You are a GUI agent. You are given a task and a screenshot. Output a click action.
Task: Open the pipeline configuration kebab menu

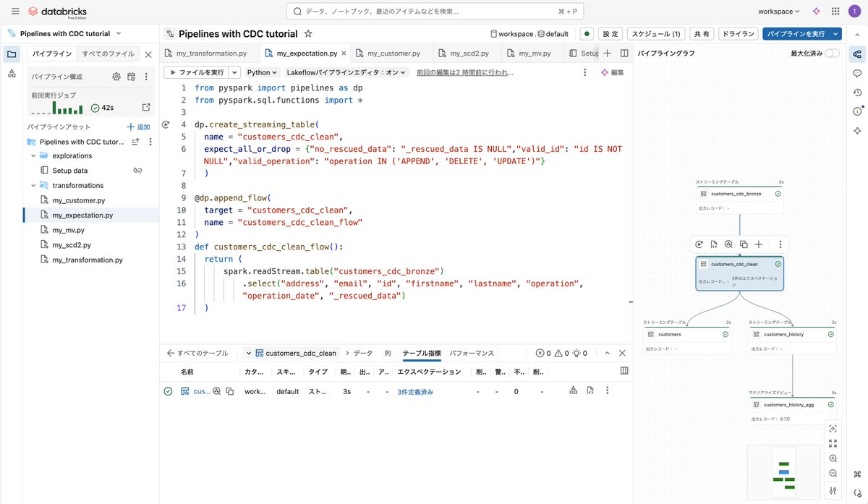146,77
